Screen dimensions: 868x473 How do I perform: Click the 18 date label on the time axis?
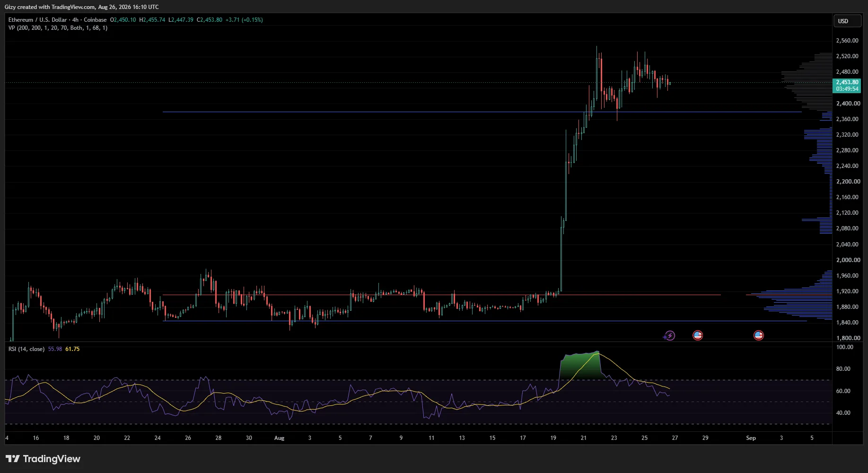[66, 438]
